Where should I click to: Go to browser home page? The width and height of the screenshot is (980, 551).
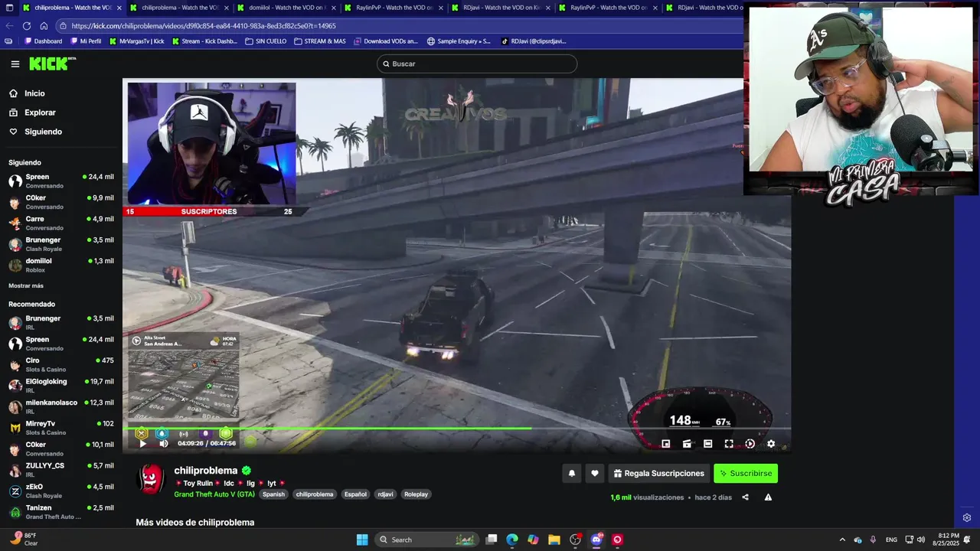[44, 25]
